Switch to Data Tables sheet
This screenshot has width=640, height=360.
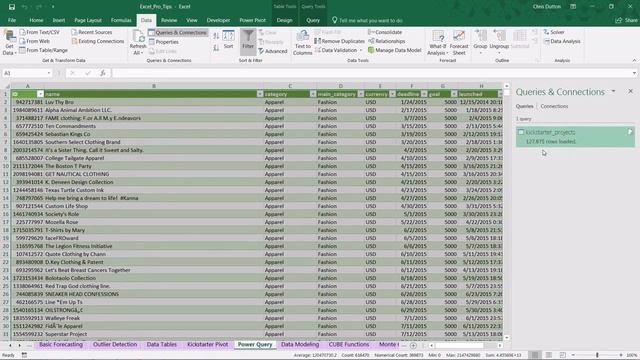pyautogui.click(x=162, y=344)
